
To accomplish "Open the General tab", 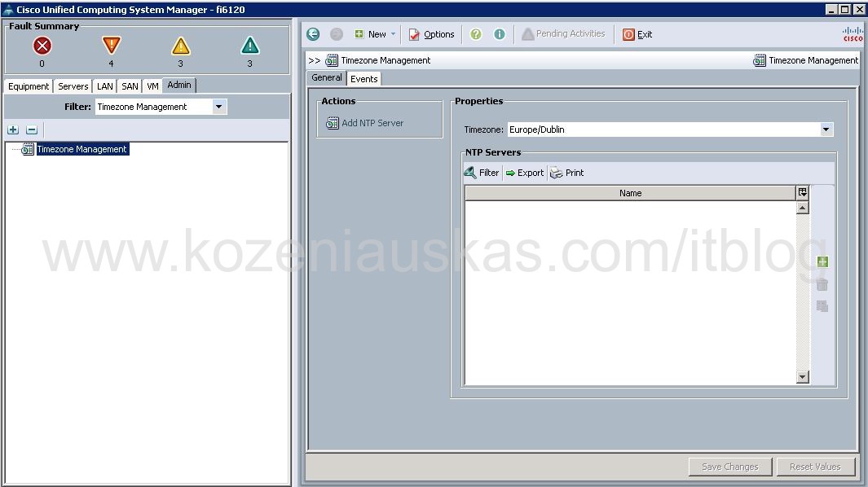I will click(327, 78).
